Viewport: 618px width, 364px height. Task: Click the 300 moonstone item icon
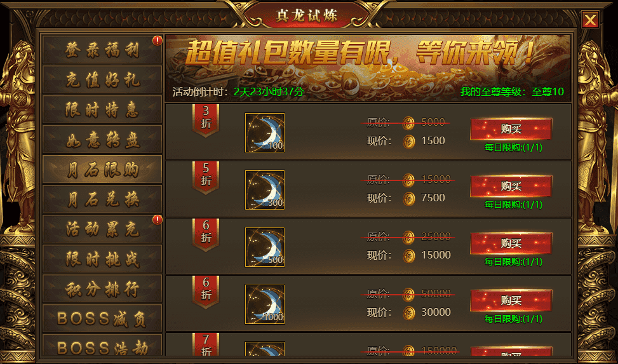tap(264, 190)
